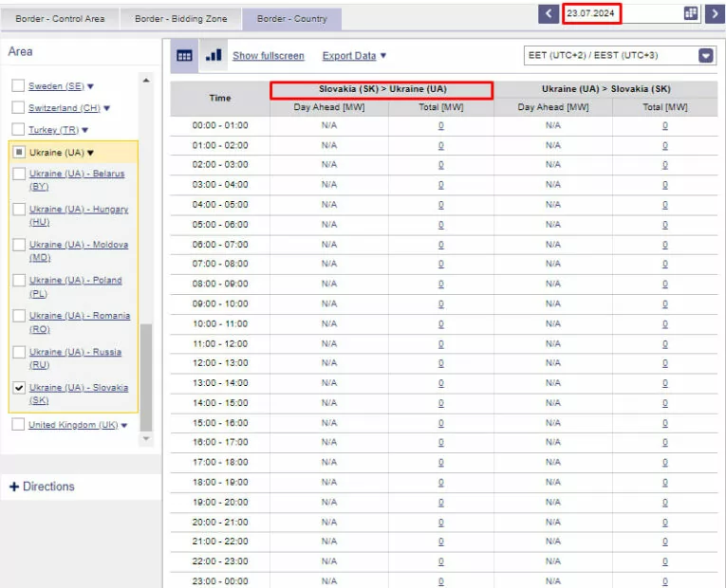726x588 pixels.
Task: Check Ukraine (UA) - Moldova (MD) checkbox
Action: [x=19, y=245]
